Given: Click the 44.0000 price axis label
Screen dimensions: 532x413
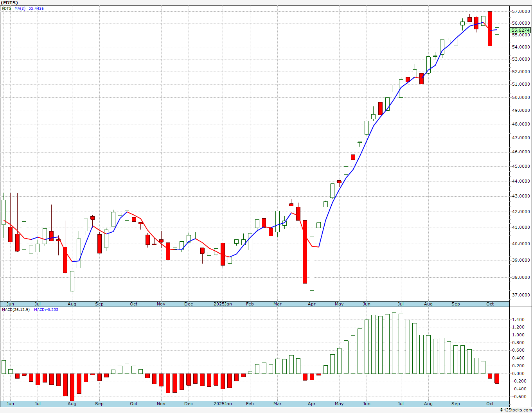Looking at the screenshot, I should pyautogui.click(x=521, y=181).
